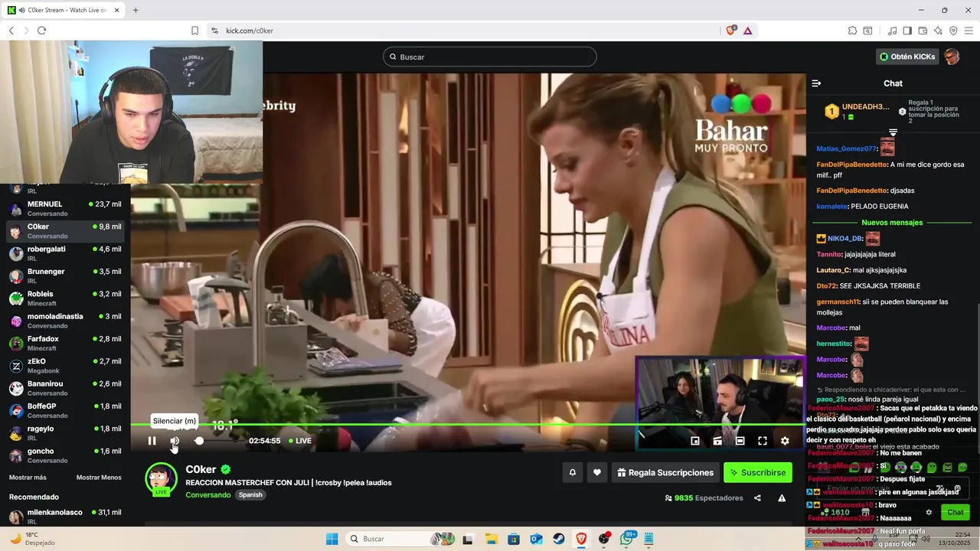Open zEkO channel in sidebar

(x=65, y=366)
